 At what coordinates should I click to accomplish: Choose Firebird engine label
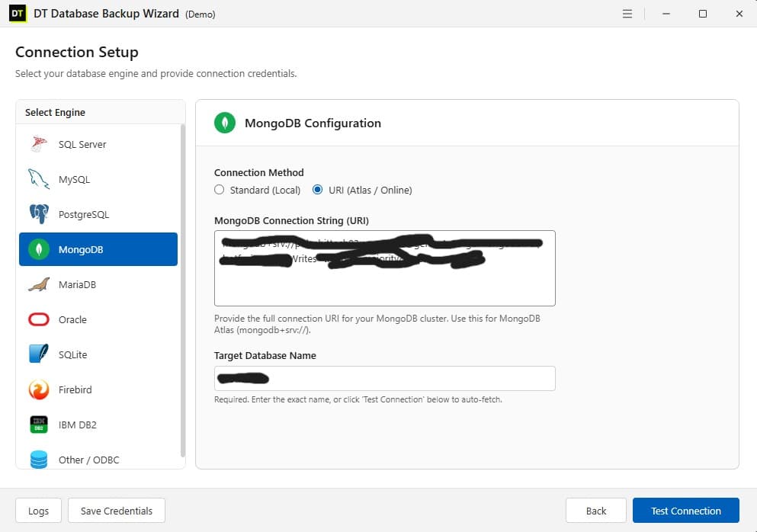(75, 389)
